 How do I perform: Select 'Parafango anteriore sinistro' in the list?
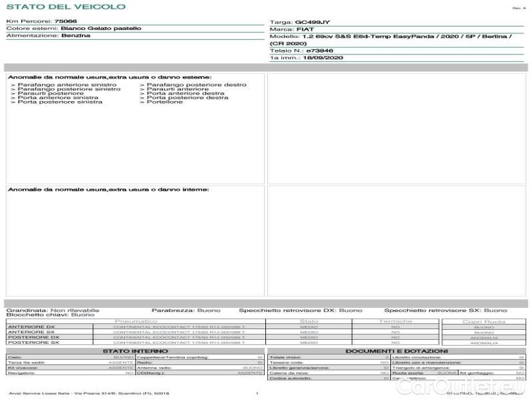tap(67, 85)
